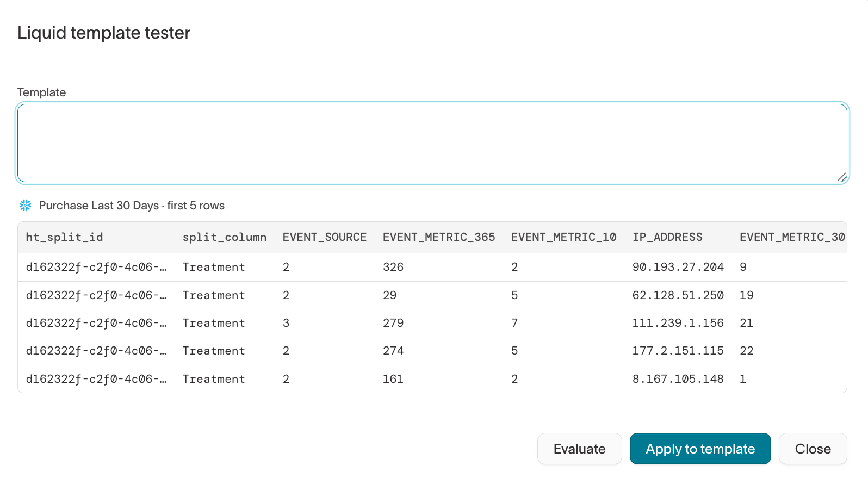Screen dimensions: 868x484
Task: Click EVENT_METRIC_30 value 9
Action: pyautogui.click(x=743, y=267)
